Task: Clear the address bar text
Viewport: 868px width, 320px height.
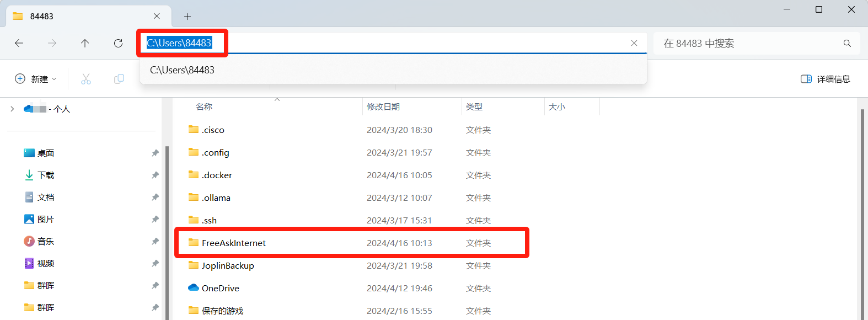Action: [634, 43]
